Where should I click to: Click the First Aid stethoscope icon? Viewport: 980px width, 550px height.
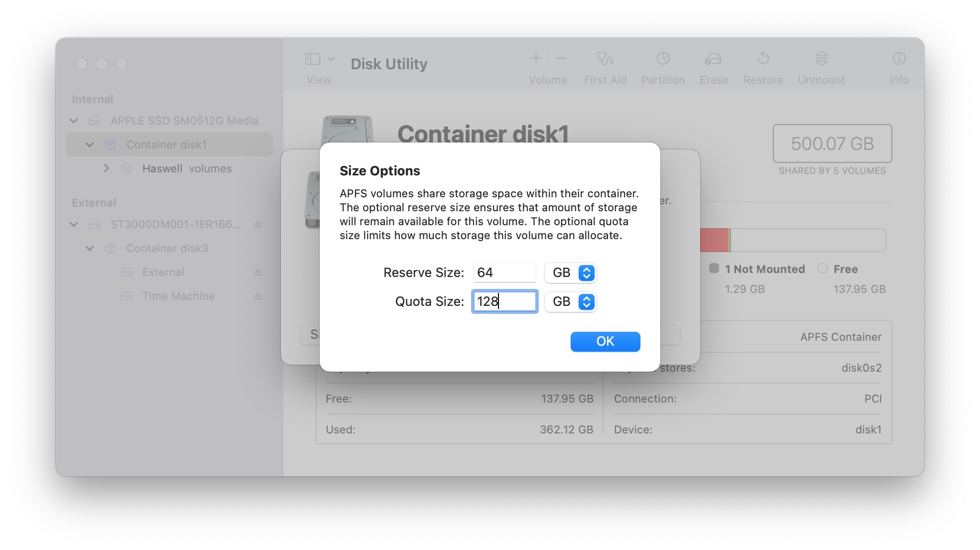click(x=605, y=59)
